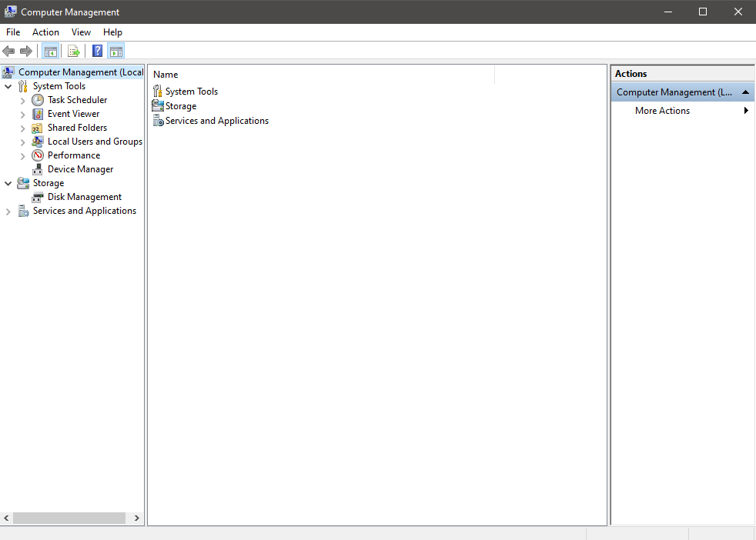Click System Tools icon in center list
This screenshot has height=540, width=756.
[x=158, y=91]
